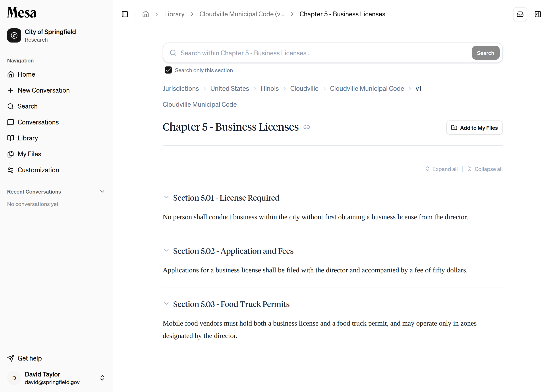Screen dimensions: 552x392
Task: Open the inbox tray icon
Action: click(520, 14)
